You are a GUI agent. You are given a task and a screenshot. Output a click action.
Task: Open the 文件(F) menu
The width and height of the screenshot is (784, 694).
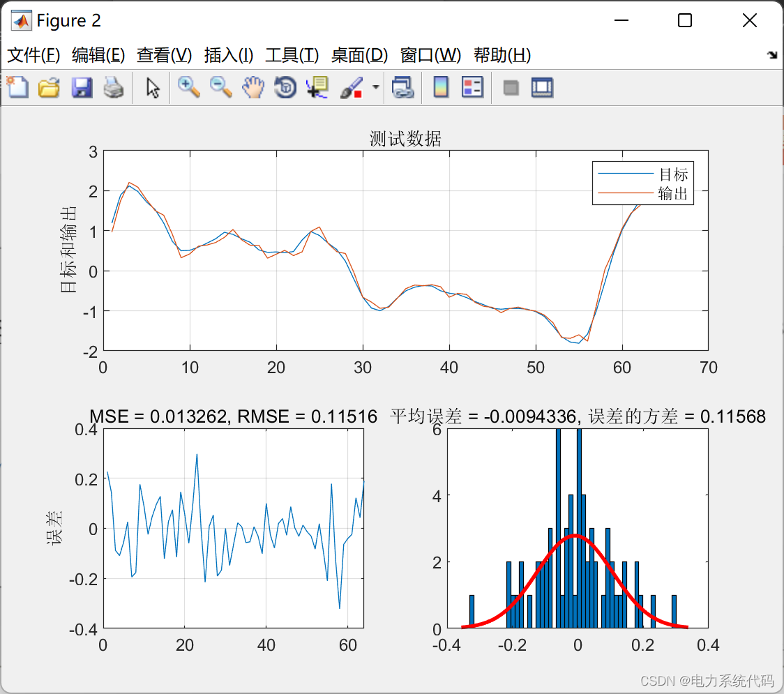click(33, 55)
